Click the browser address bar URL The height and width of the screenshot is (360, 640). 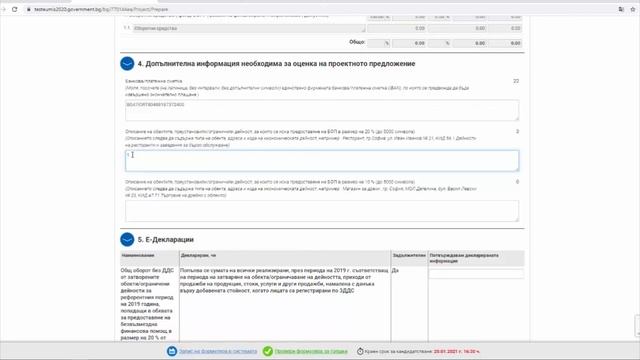point(101,9)
